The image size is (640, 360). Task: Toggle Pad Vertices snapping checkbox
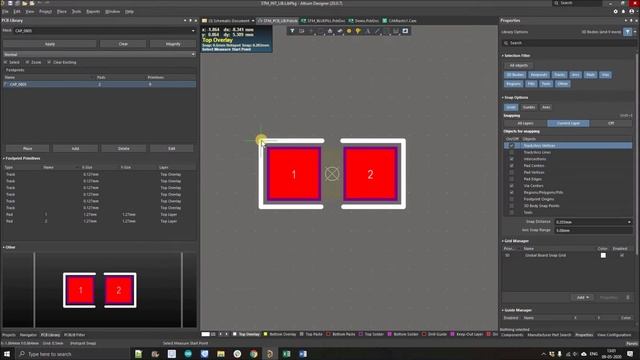click(511, 172)
